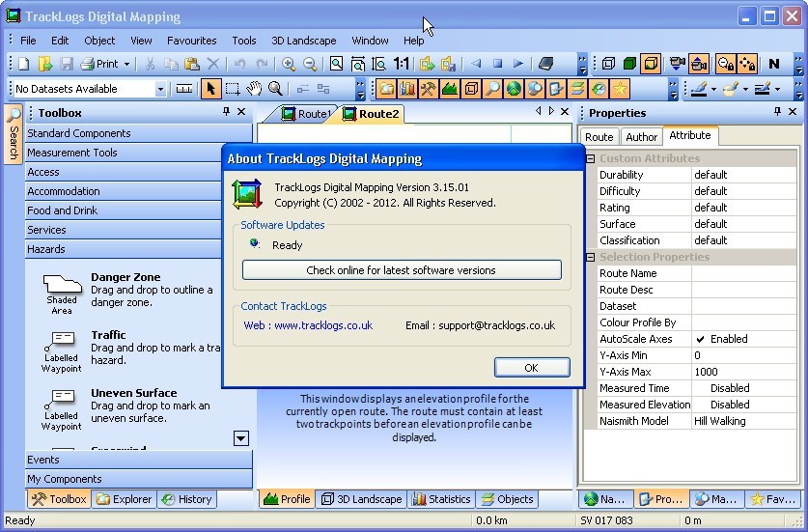Open the line style dropdown arrow

coord(778,89)
